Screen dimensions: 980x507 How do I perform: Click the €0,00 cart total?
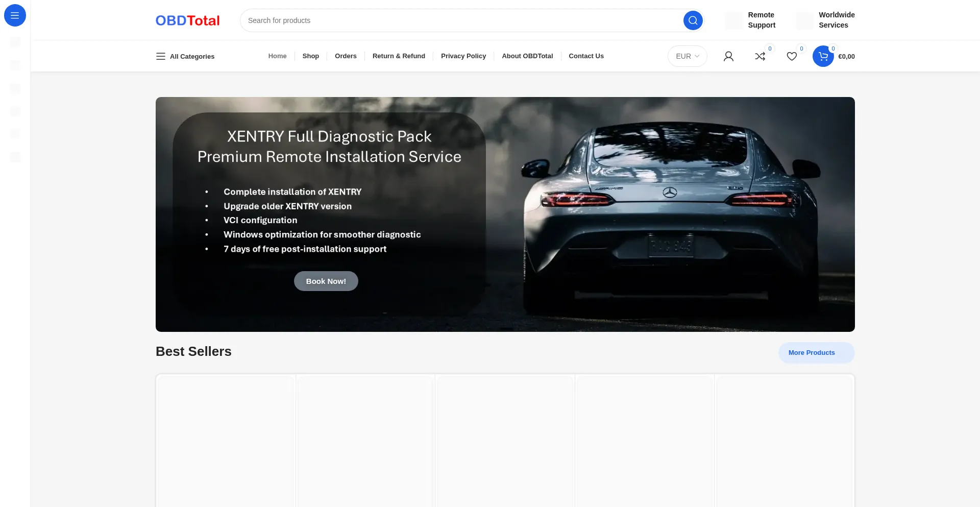[x=846, y=57]
